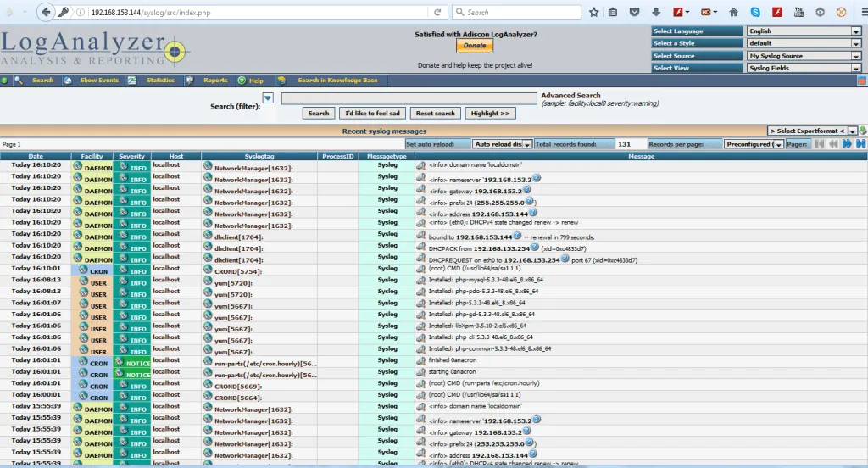Click the Host column header

coord(176,156)
